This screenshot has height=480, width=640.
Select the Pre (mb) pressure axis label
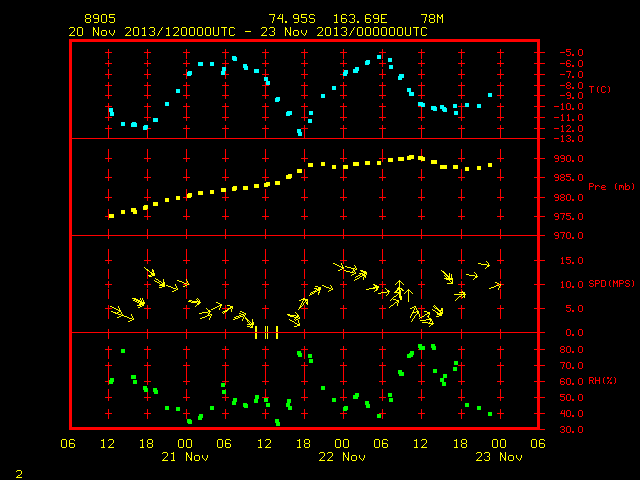[611, 187]
